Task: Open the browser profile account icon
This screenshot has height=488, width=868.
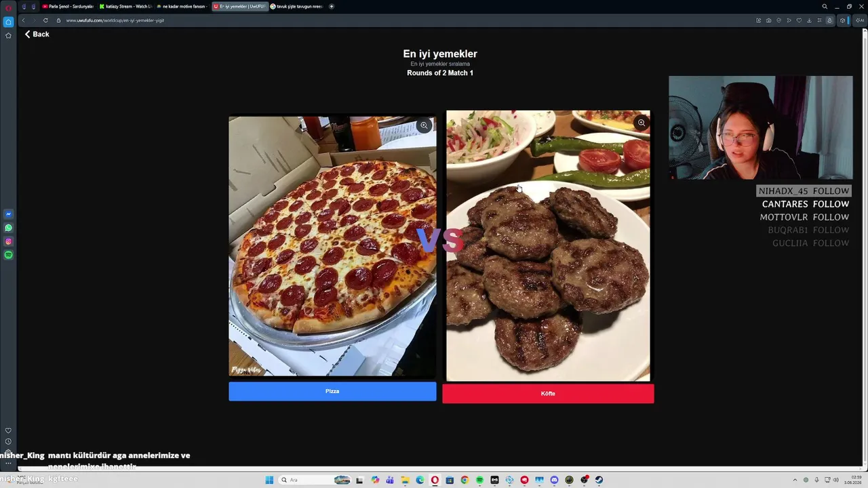Action: pos(829,20)
